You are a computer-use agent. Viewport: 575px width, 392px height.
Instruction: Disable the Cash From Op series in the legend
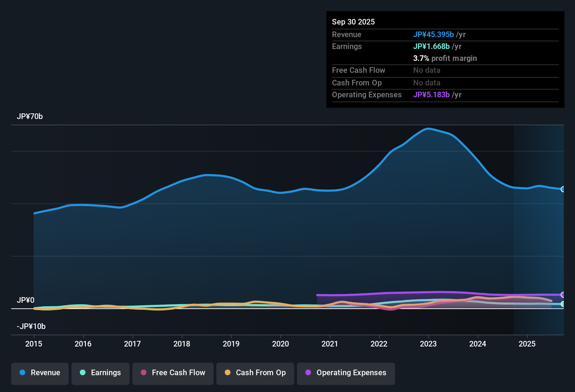[x=255, y=373]
